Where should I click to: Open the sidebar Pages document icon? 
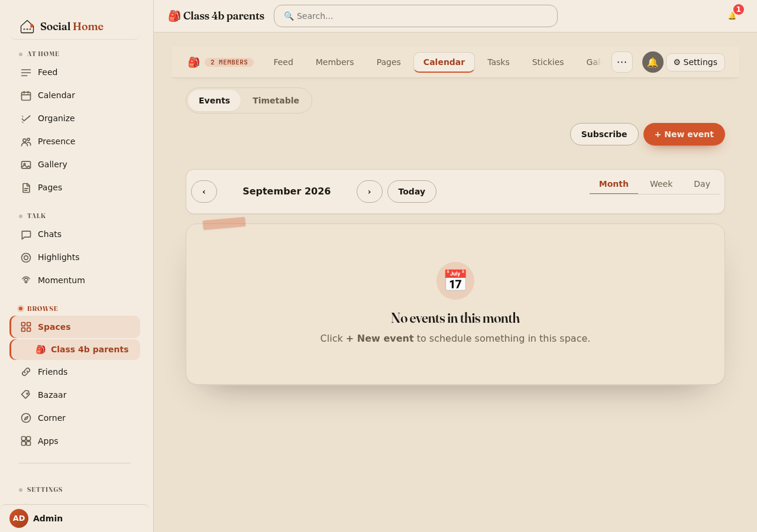click(x=26, y=188)
